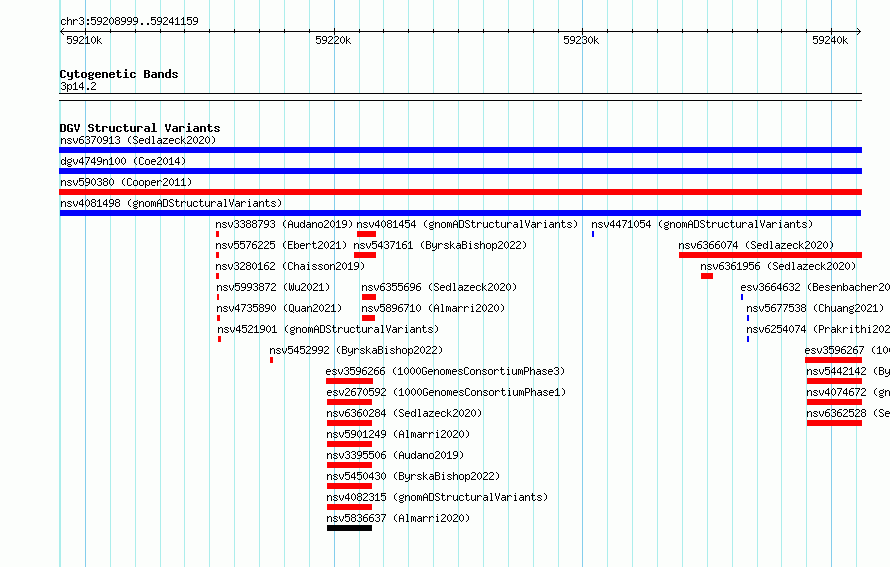Open nsv5993872 (Wu2021) variant
The height and width of the screenshot is (567, 890).
coord(273,287)
